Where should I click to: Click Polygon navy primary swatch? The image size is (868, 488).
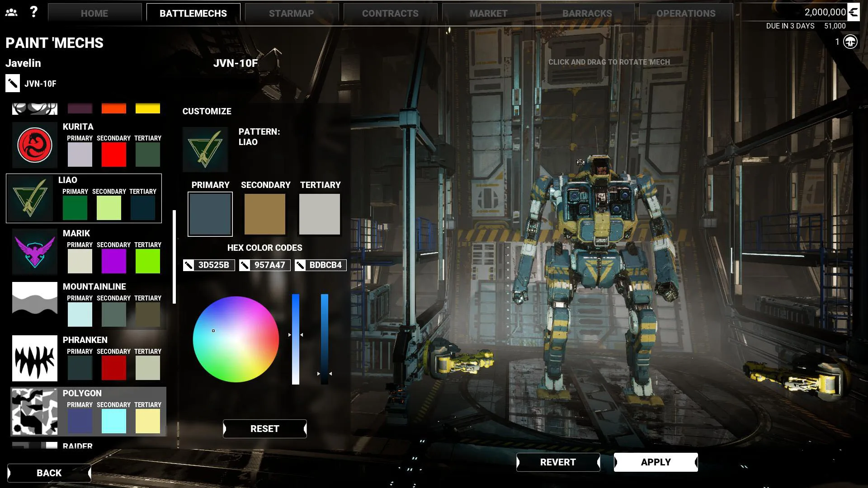click(80, 421)
